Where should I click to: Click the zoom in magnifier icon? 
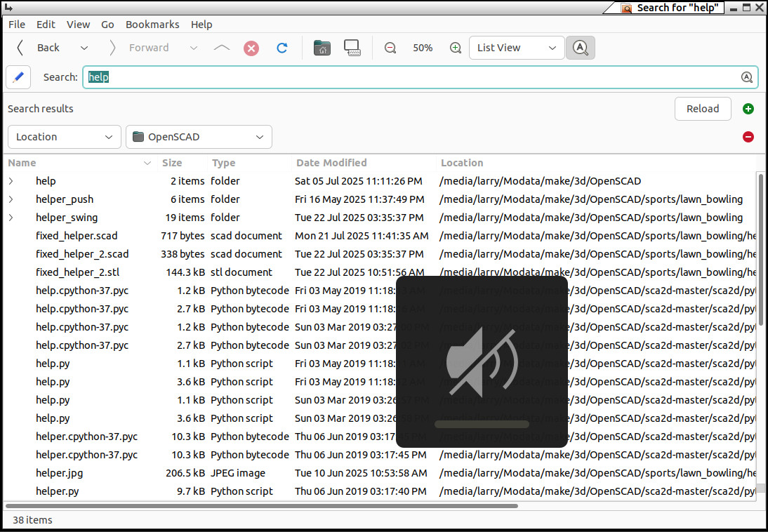(456, 48)
